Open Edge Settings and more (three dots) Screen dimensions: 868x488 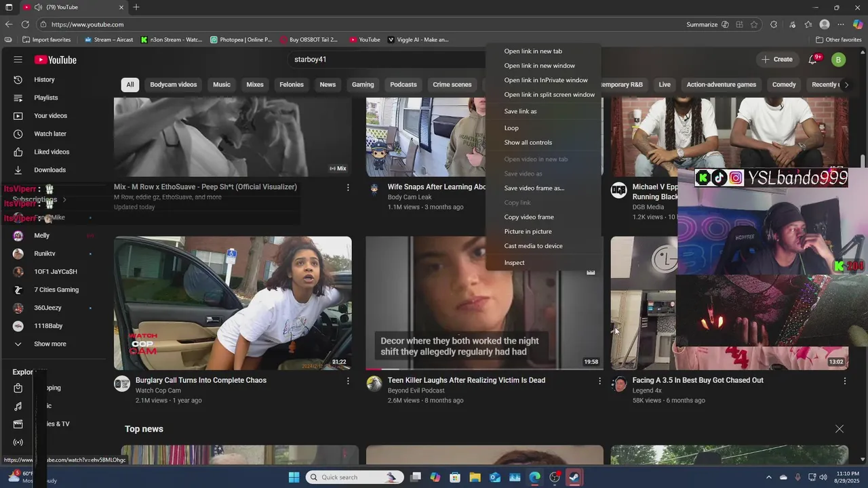pyautogui.click(x=841, y=24)
